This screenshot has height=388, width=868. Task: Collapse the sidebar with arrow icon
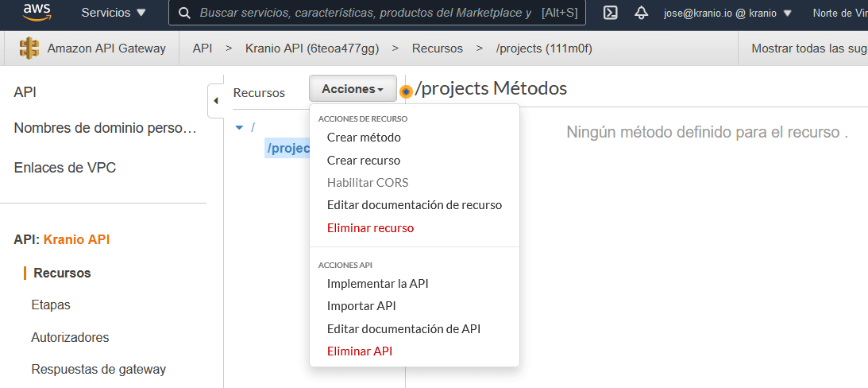(x=214, y=101)
